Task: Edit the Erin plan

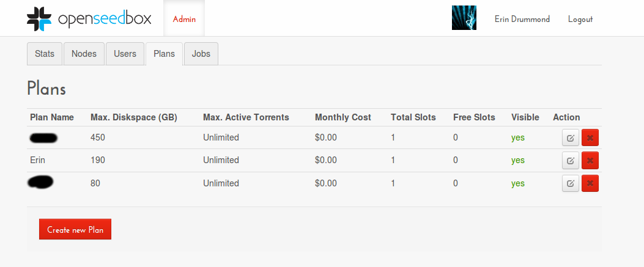Action: 570,160
